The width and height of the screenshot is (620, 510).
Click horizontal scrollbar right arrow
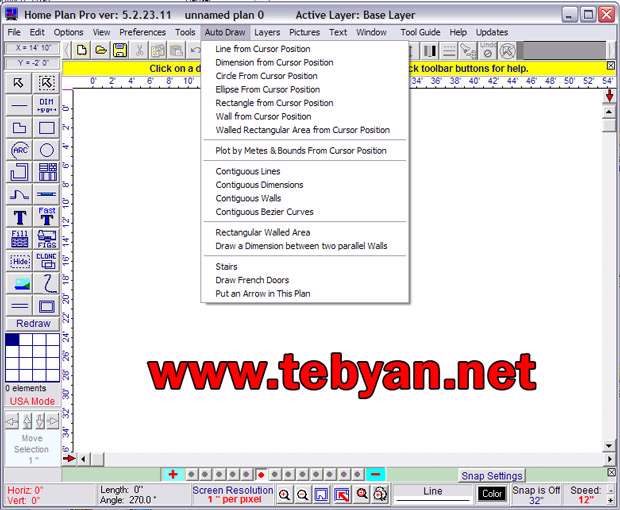pyautogui.click(x=609, y=459)
